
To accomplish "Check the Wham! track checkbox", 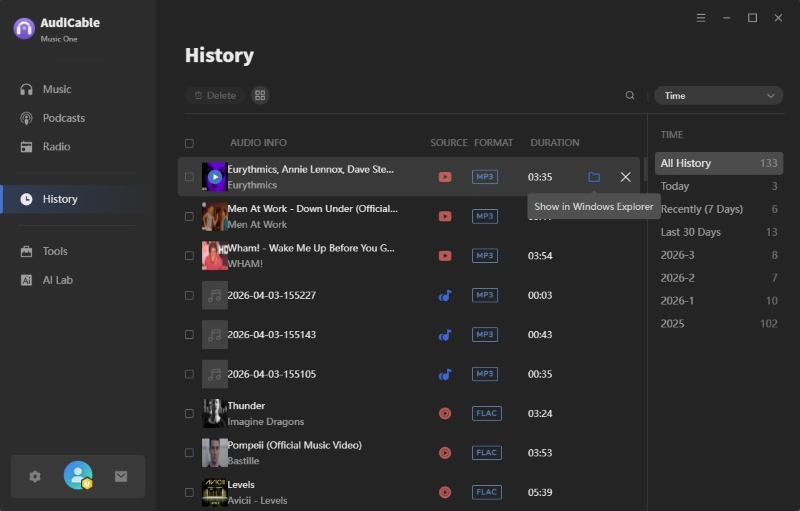I will pos(189,256).
